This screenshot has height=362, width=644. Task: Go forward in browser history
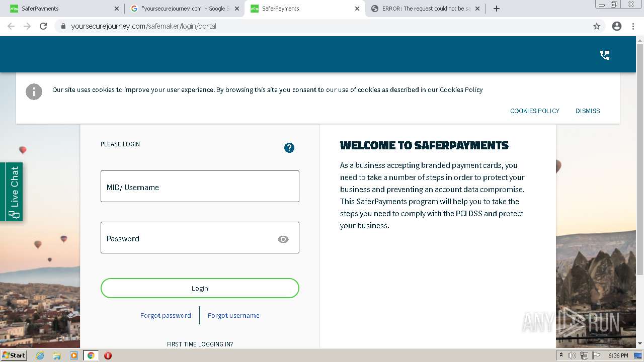(x=27, y=26)
